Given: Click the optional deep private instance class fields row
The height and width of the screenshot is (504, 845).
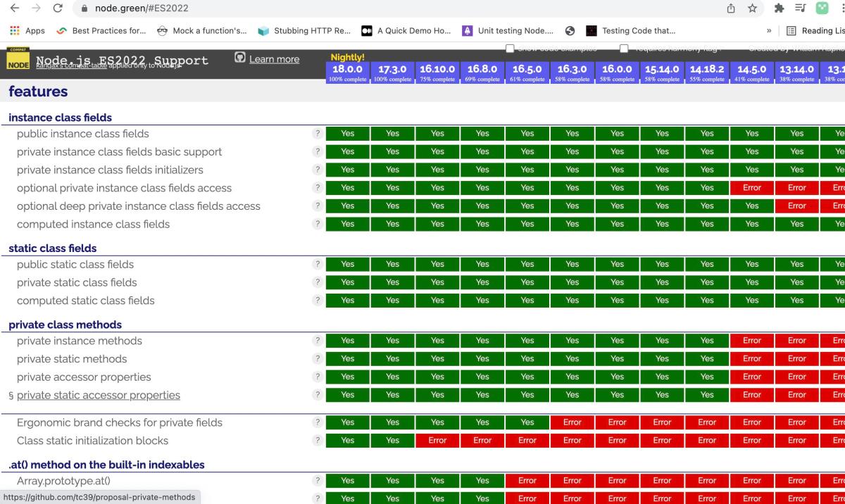Looking at the screenshot, I should click(x=139, y=206).
